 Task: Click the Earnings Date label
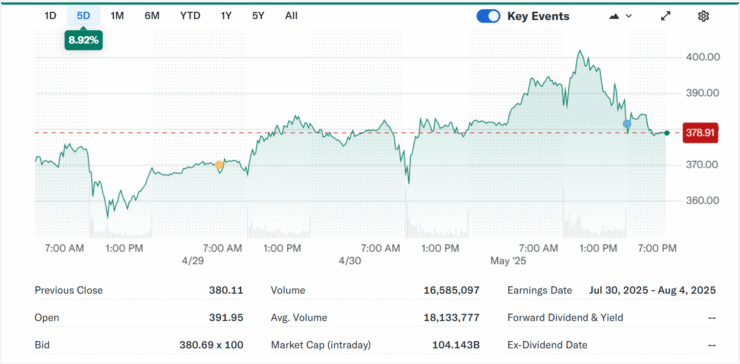click(x=539, y=290)
